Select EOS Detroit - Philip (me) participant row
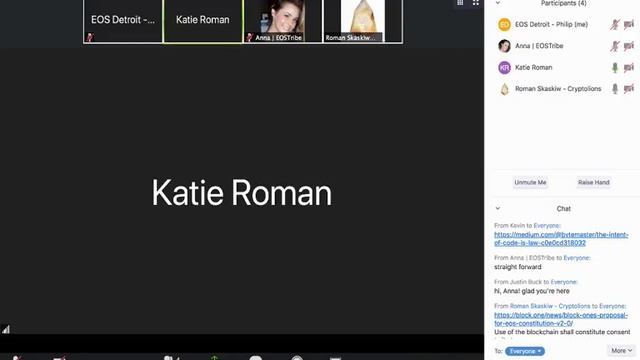Viewport: 640px width, 360px height. (565, 24)
